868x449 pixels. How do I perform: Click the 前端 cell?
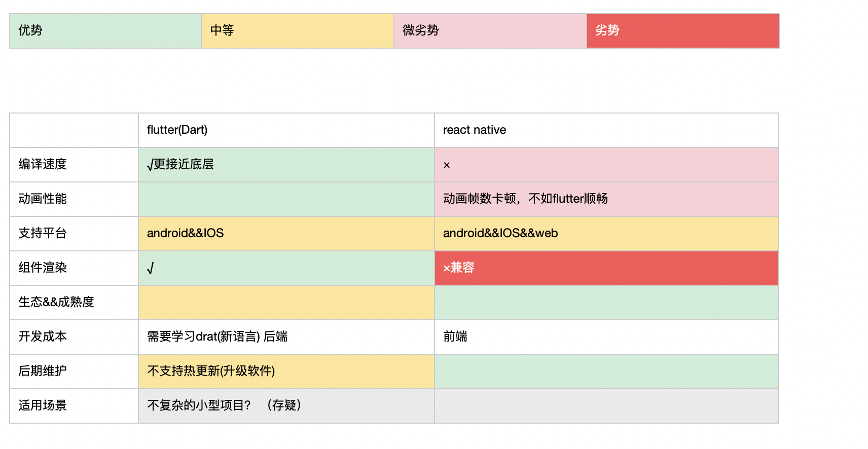click(x=606, y=337)
